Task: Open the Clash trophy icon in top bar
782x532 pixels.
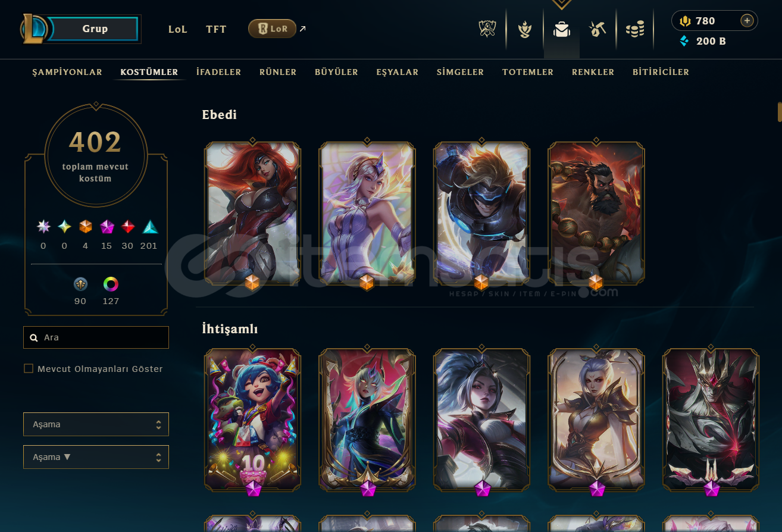Action: (x=487, y=29)
